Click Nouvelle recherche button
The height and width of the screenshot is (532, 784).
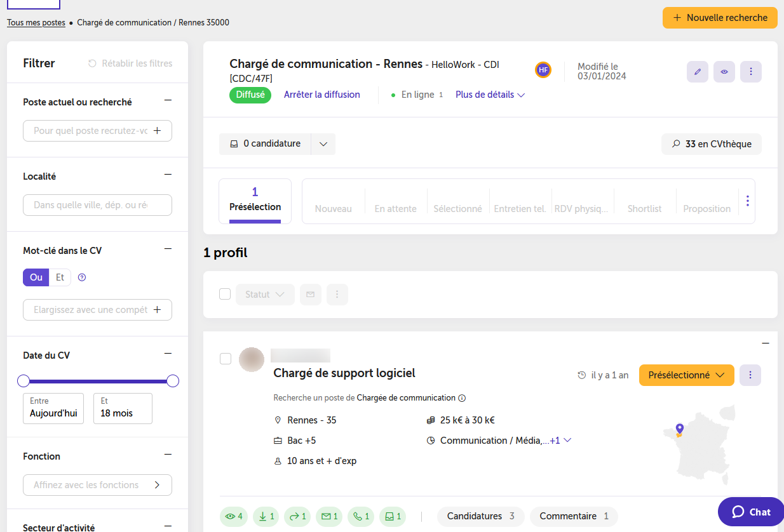(x=720, y=18)
